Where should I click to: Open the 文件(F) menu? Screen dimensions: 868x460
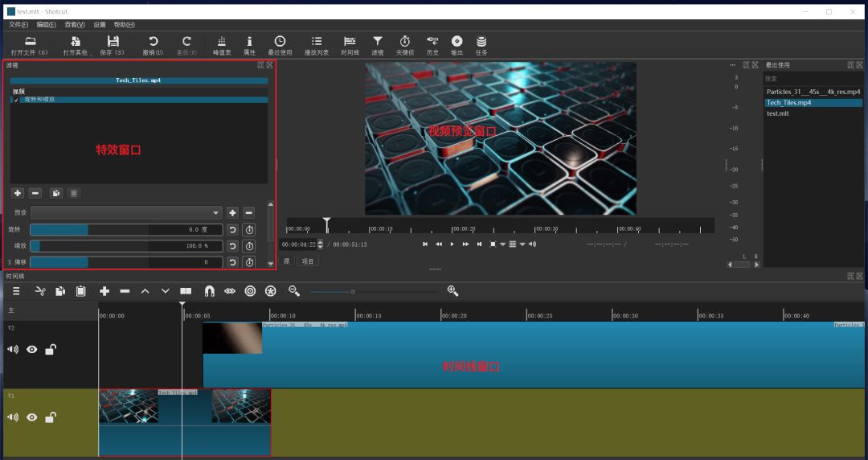point(18,25)
